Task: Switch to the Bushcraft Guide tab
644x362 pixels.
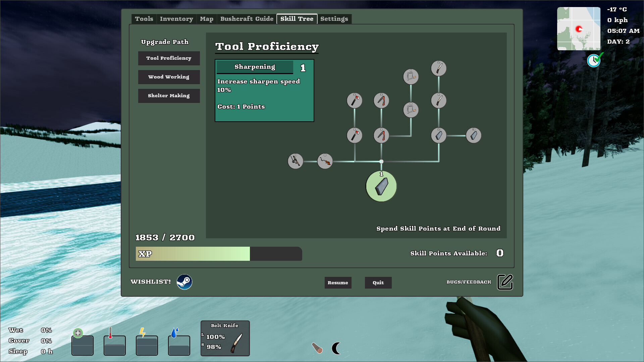Action: pyautogui.click(x=247, y=19)
